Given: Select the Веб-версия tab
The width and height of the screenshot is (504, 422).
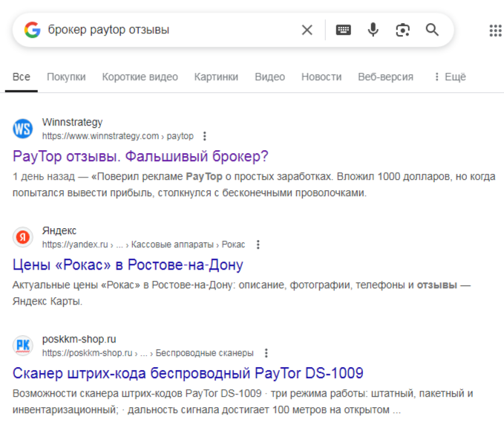Looking at the screenshot, I should 386,77.
